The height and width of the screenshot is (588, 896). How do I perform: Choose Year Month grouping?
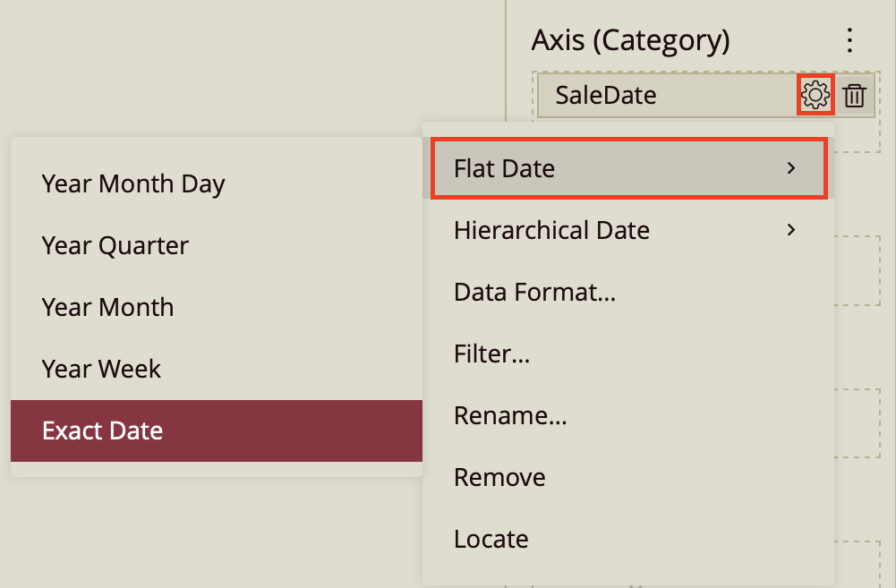click(107, 307)
